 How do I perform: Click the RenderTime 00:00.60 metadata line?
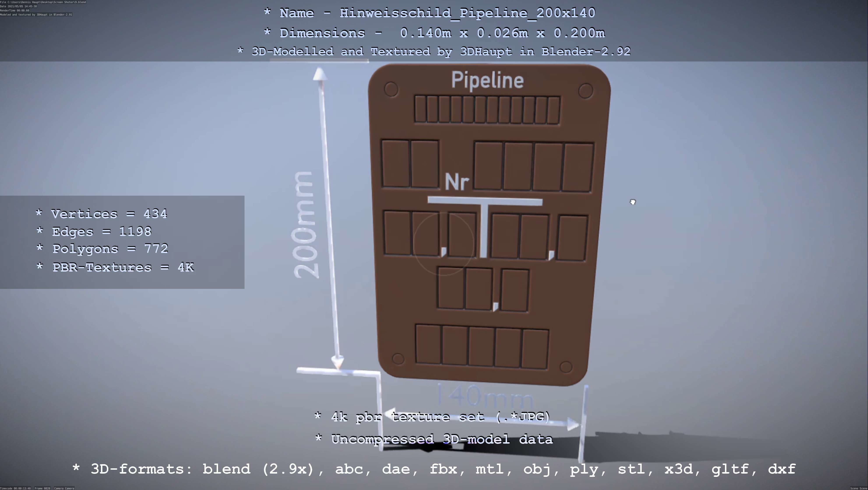pos(15,11)
